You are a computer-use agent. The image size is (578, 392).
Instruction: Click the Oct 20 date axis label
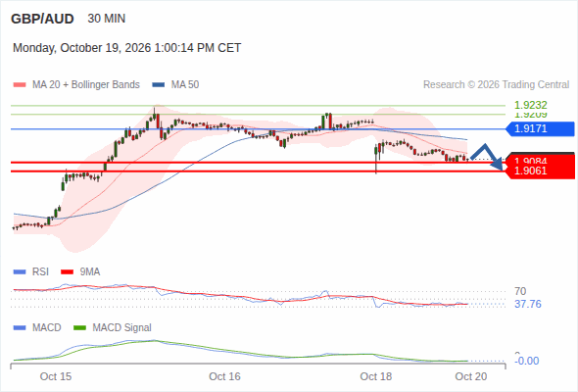[471, 376]
